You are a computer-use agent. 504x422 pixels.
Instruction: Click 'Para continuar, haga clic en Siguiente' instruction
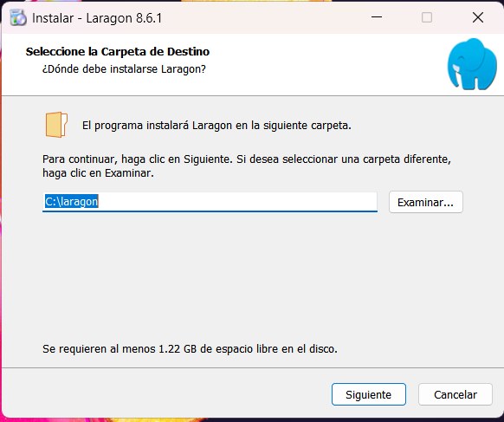pyautogui.click(x=247, y=166)
